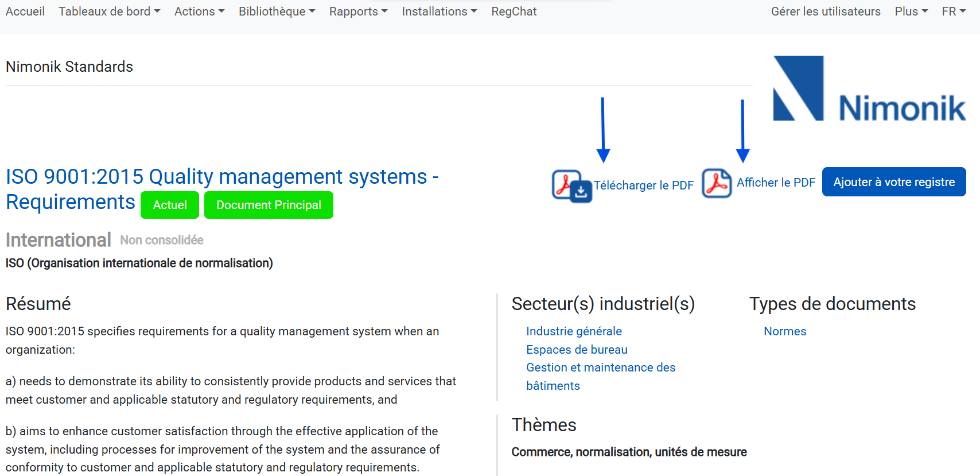980x476 pixels.
Task: Expand the Rapports dropdown
Action: click(359, 11)
